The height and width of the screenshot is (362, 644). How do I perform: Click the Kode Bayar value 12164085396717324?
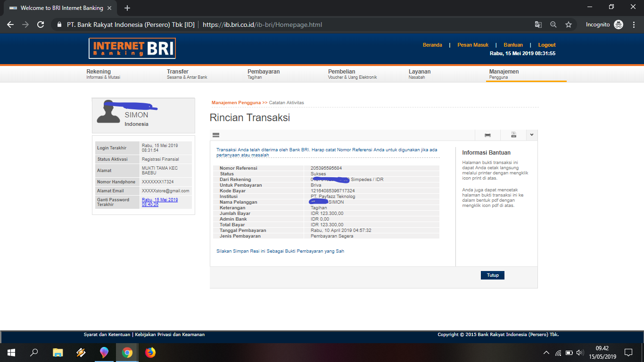(x=333, y=191)
